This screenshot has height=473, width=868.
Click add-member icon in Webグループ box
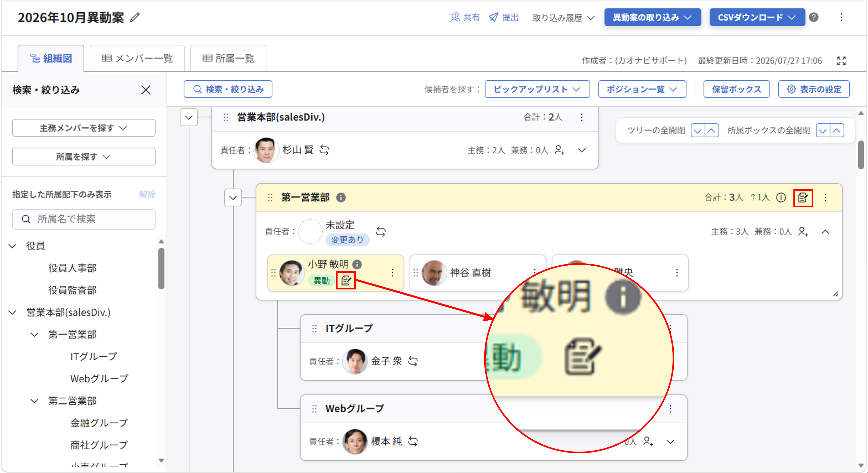click(x=648, y=441)
